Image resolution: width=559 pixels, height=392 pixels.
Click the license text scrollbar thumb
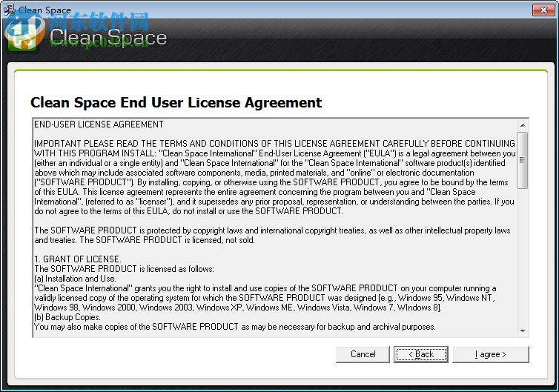coord(523,160)
